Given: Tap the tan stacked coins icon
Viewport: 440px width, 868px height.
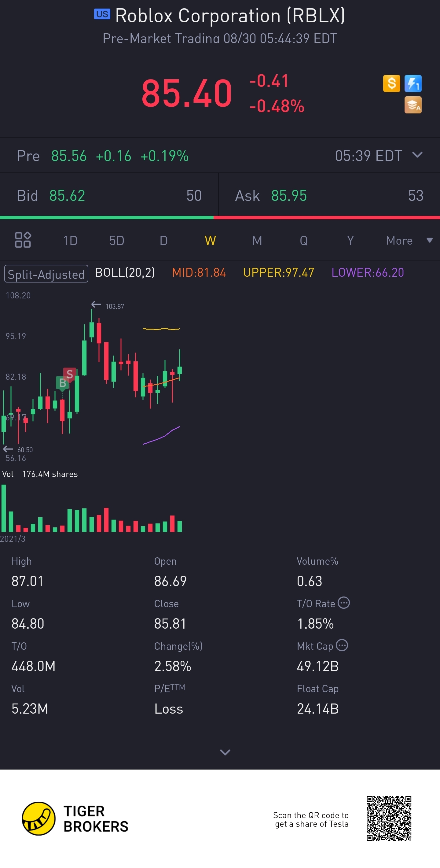Looking at the screenshot, I should coord(413,105).
